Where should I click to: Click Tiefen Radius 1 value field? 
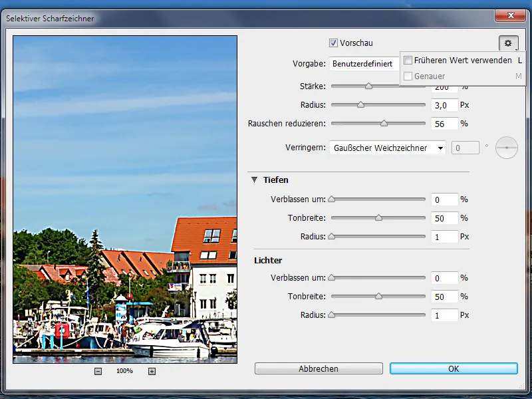tap(444, 237)
